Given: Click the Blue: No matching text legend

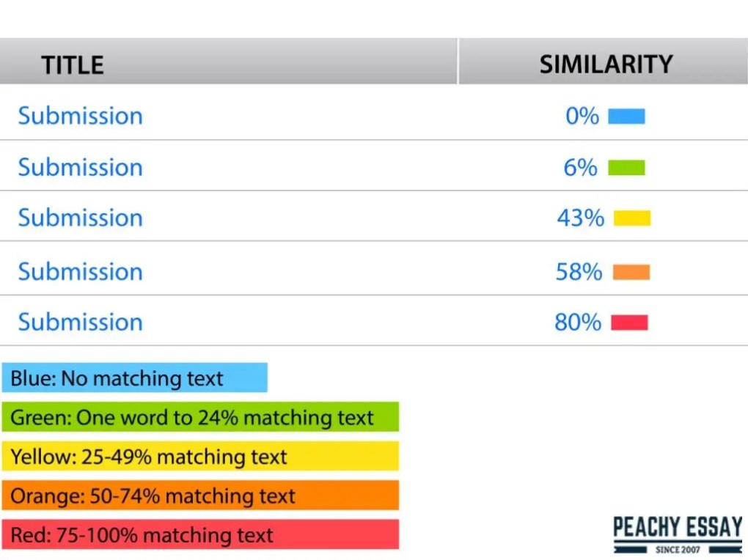Looking at the screenshot, I should [135, 378].
